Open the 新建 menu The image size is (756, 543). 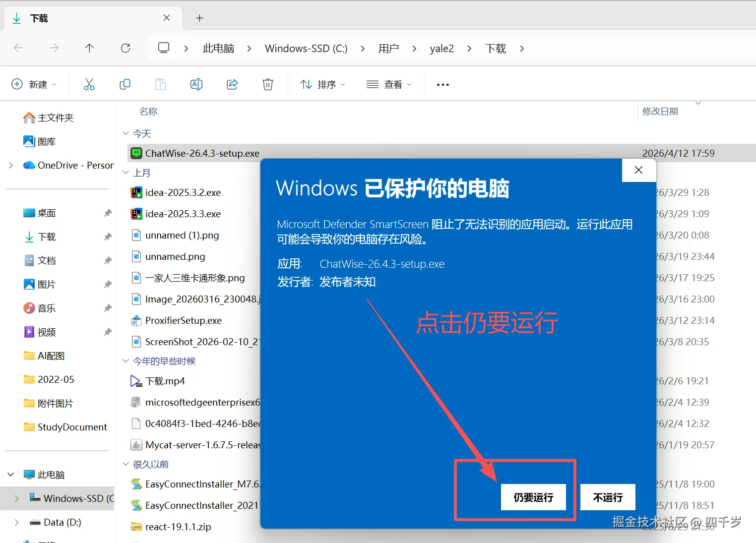tap(34, 84)
